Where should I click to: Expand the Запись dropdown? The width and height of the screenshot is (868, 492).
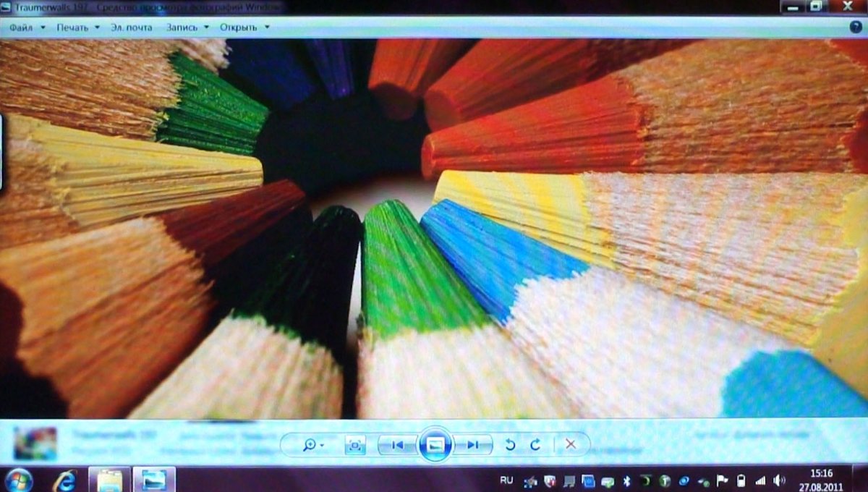[187, 27]
